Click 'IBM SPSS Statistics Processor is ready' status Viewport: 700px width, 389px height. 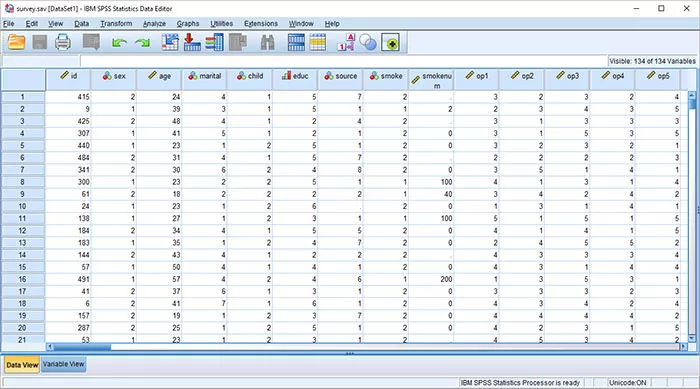click(x=520, y=383)
